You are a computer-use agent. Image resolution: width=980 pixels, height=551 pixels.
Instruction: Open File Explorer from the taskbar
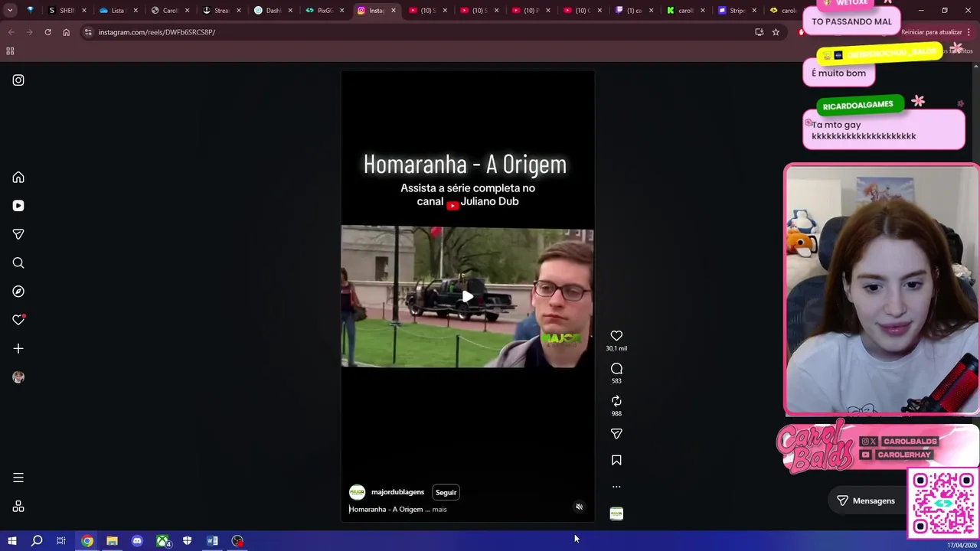(112, 541)
